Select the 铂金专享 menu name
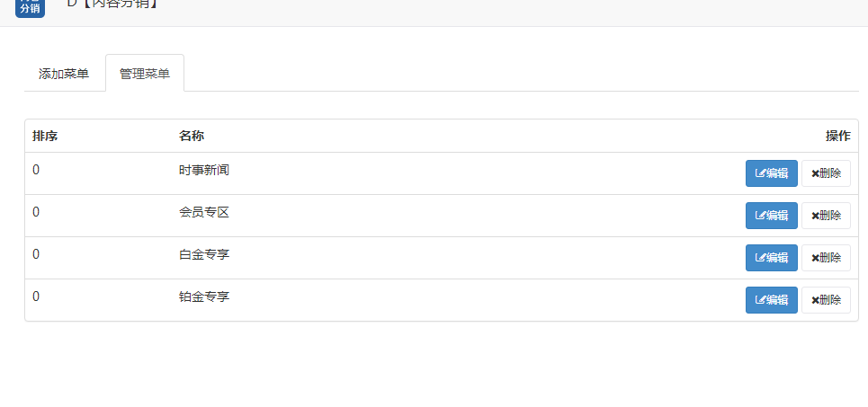868x407 pixels. (x=203, y=297)
